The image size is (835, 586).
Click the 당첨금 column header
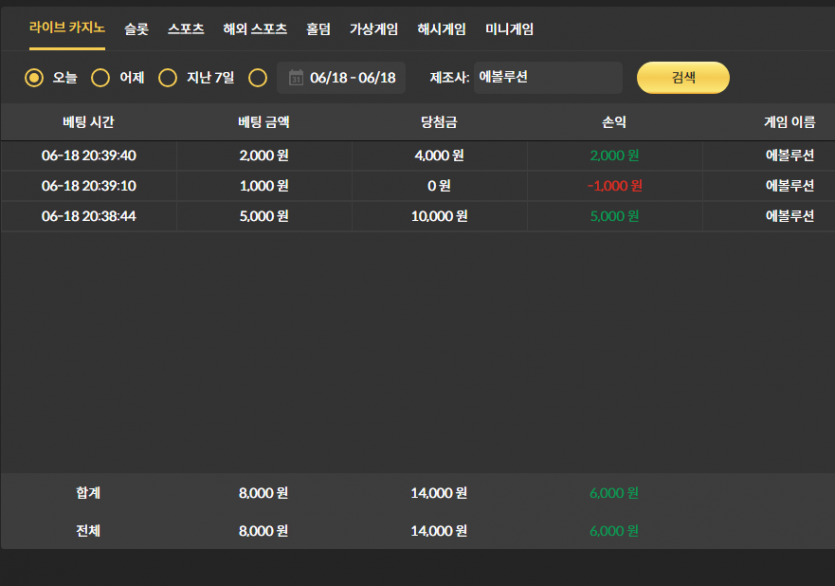point(439,122)
